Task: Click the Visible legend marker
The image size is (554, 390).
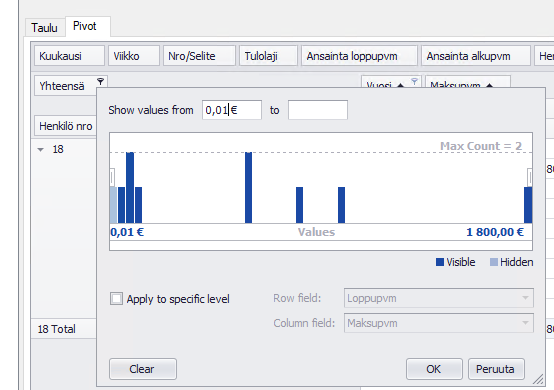Action: point(440,262)
